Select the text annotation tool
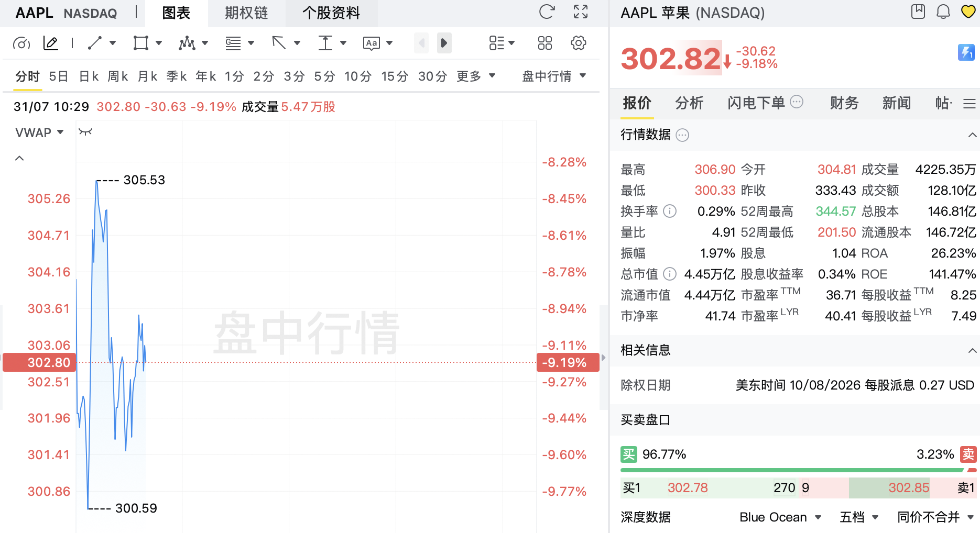Image resolution: width=980 pixels, height=533 pixels. [x=372, y=43]
